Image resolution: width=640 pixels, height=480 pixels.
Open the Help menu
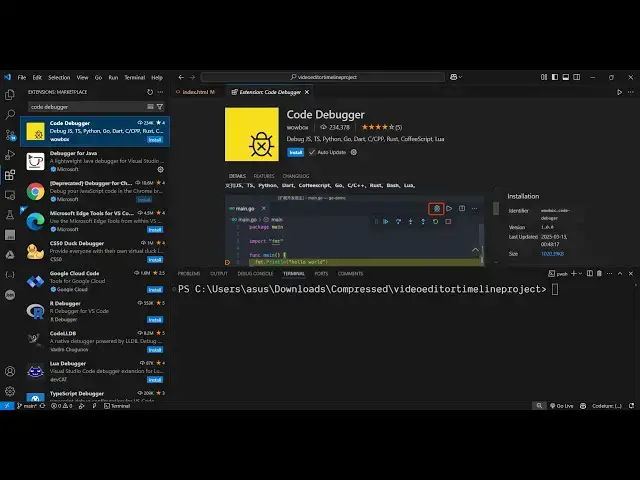coord(157,77)
